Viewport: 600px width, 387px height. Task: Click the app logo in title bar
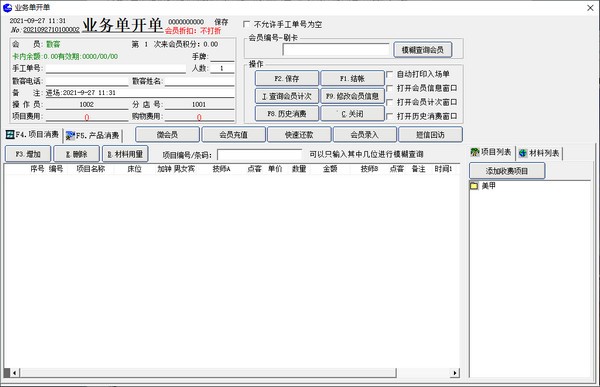coord(7,7)
